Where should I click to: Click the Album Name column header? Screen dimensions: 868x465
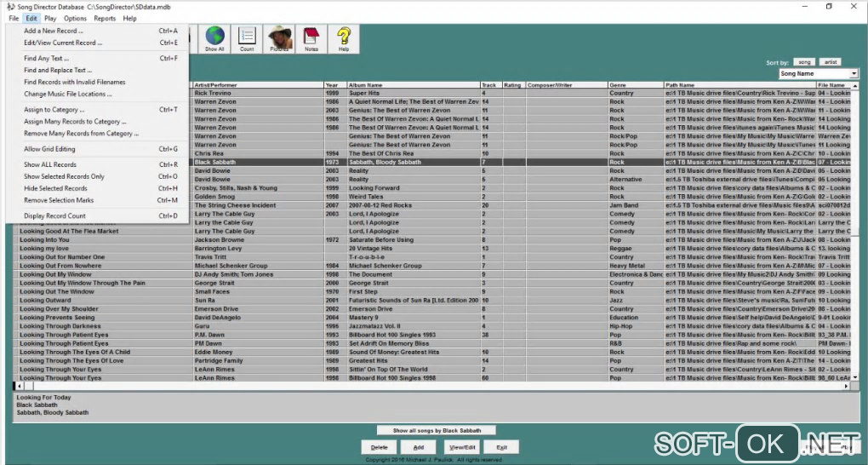[414, 85]
